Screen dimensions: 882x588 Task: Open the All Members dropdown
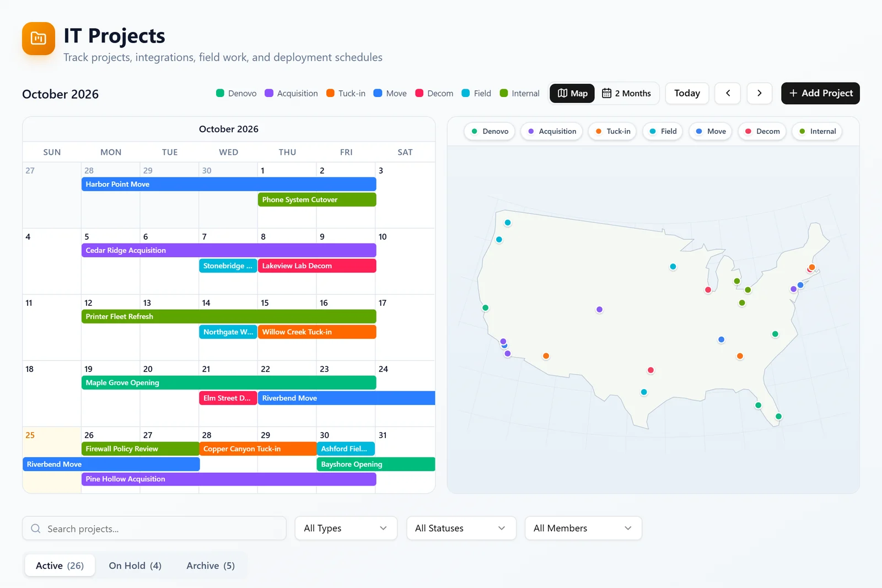point(583,528)
